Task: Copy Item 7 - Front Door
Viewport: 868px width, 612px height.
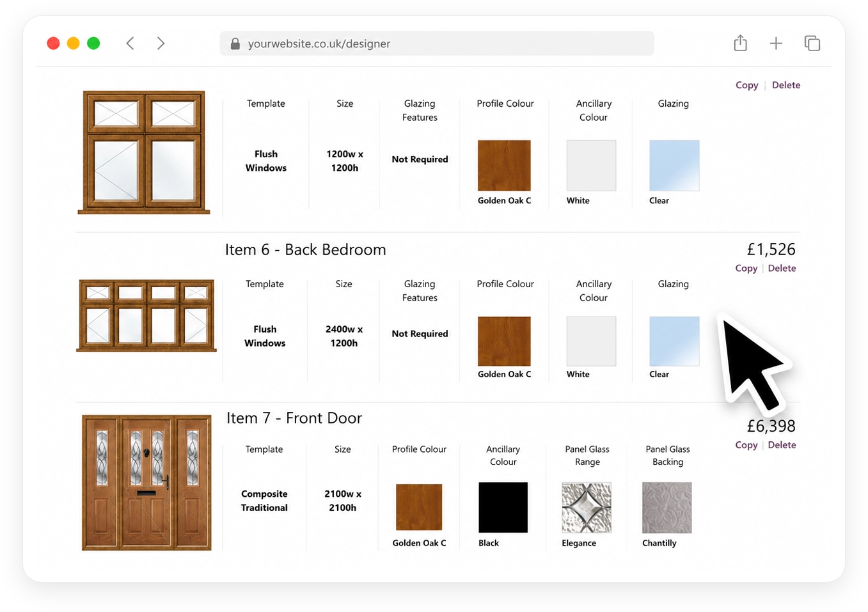Action: 746,445
